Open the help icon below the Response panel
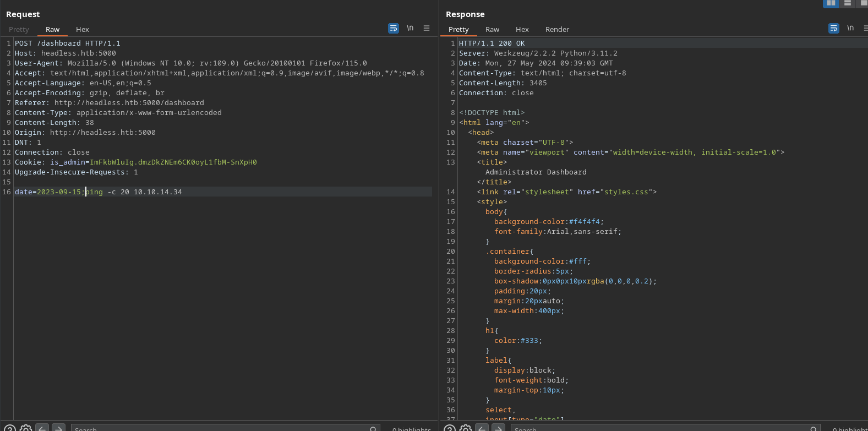 [x=449, y=428]
